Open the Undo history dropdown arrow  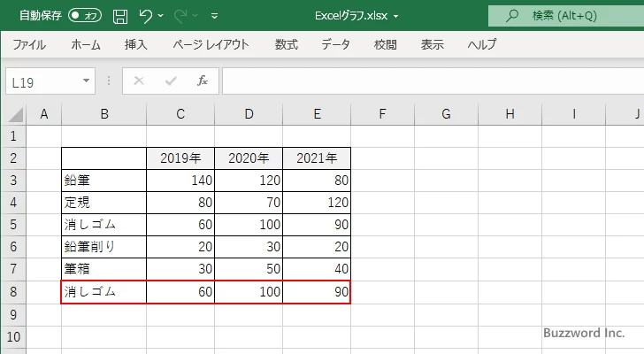click(x=161, y=16)
